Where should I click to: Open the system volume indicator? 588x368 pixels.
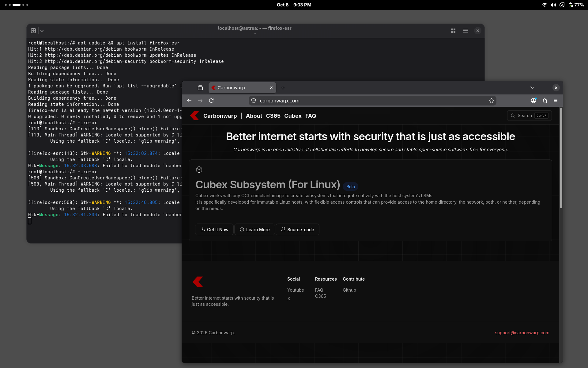(x=553, y=5)
